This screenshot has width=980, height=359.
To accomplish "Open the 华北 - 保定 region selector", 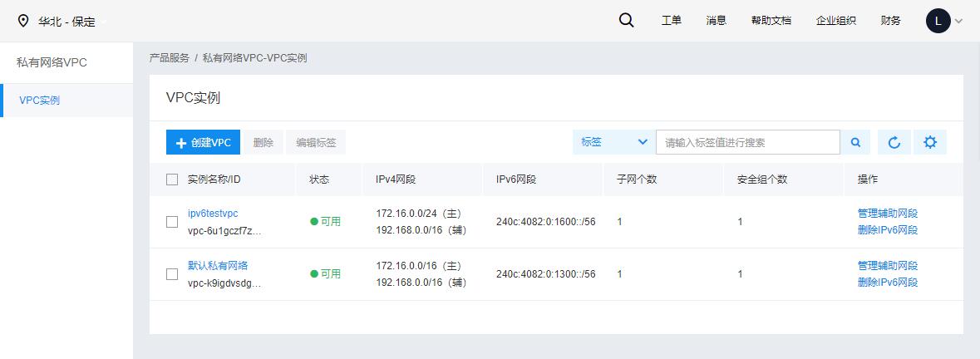I will pos(66,22).
